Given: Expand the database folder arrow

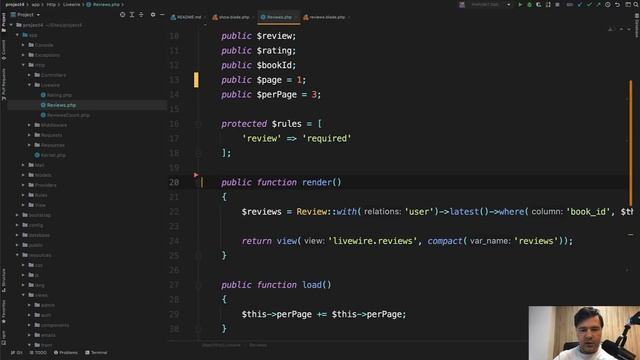Looking at the screenshot, I should pos(17,235).
